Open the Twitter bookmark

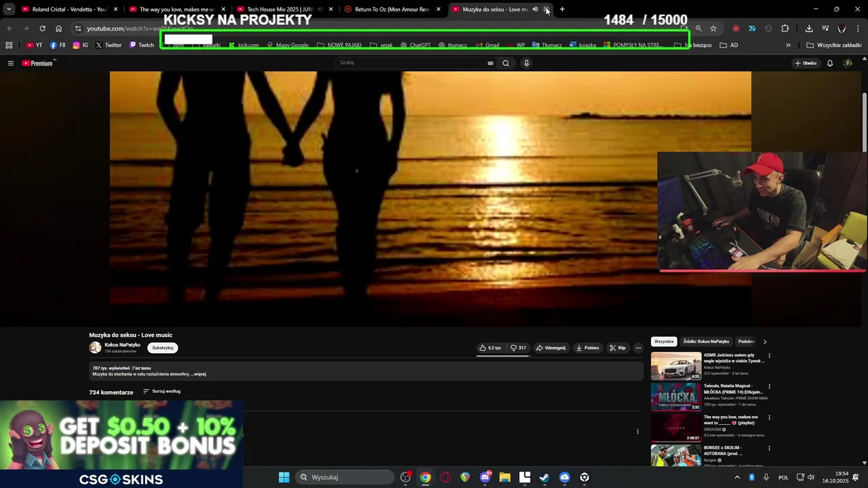click(x=108, y=45)
